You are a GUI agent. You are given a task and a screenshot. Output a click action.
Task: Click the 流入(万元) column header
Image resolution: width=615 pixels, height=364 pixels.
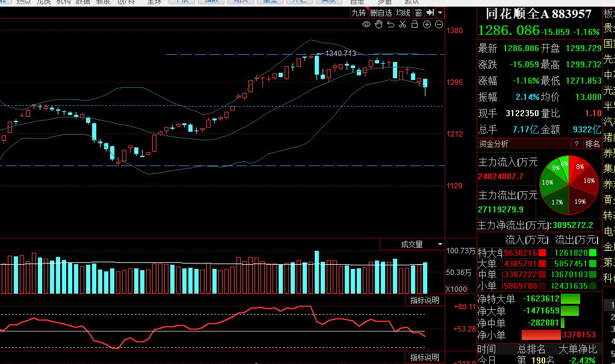point(527,239)
